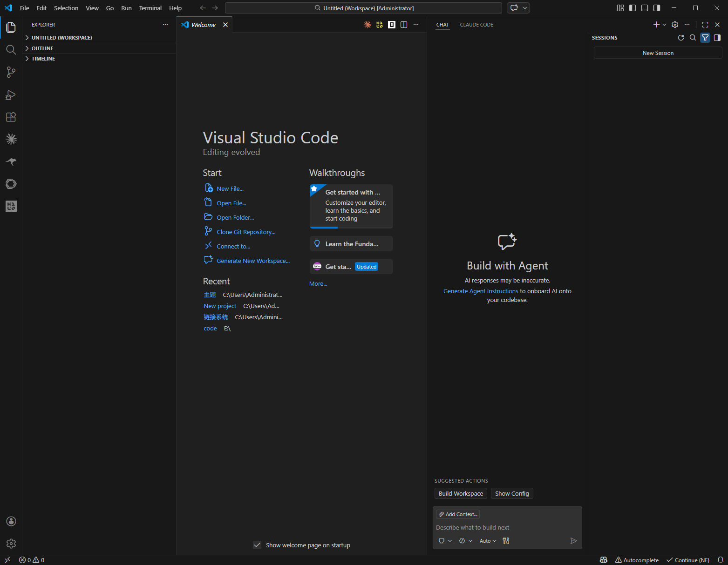Open chat dropdown arrow in title bar
The width and height of the screenshot is (728, 565).
click(525, 8)
